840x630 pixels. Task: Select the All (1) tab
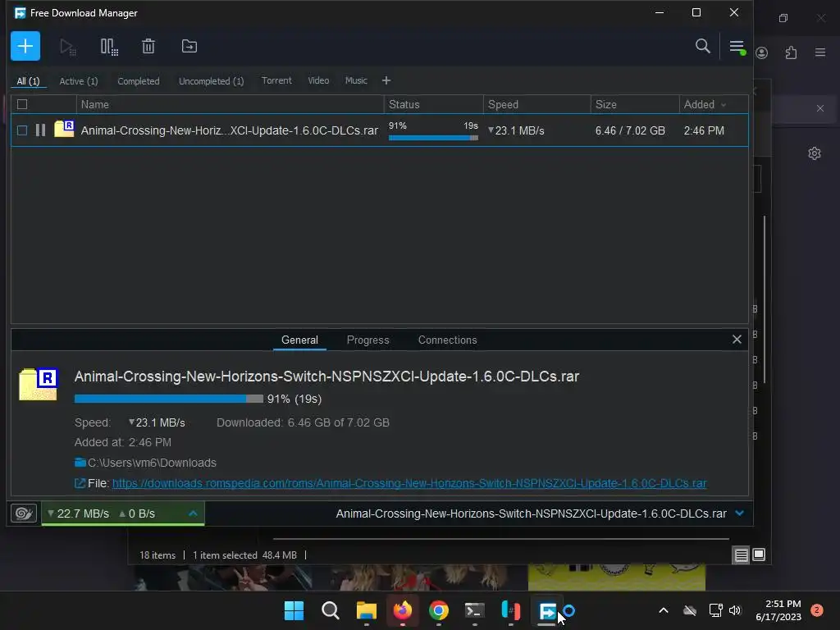click(x=29, y=81)
